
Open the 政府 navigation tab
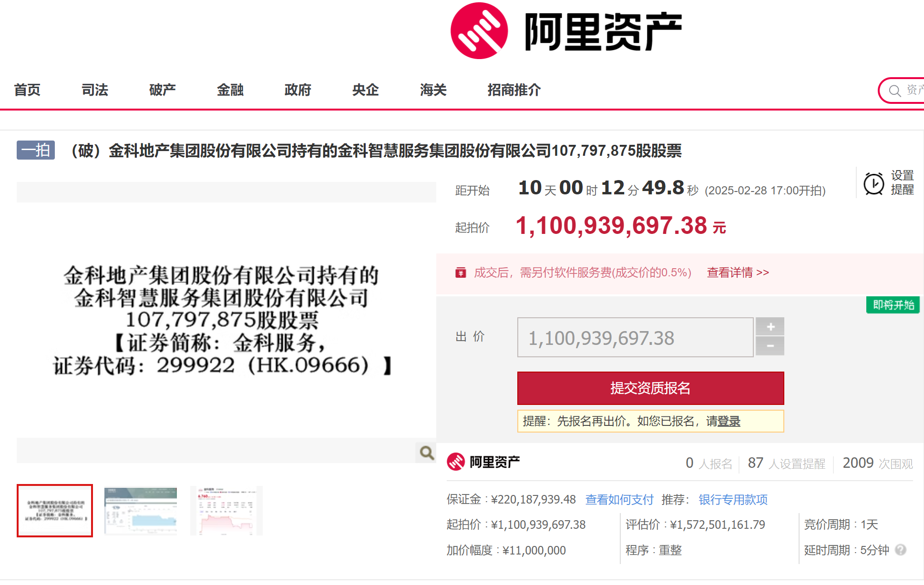click(x=298, y=90)
